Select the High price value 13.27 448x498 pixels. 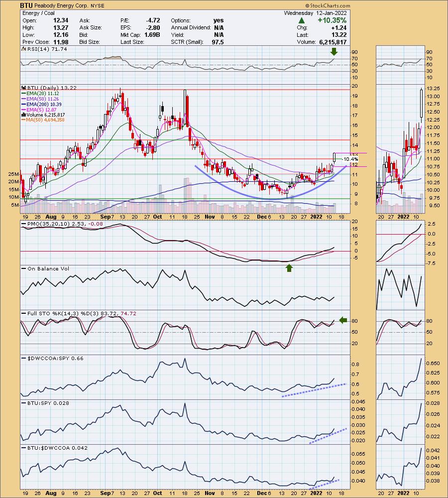coord(61,27)
